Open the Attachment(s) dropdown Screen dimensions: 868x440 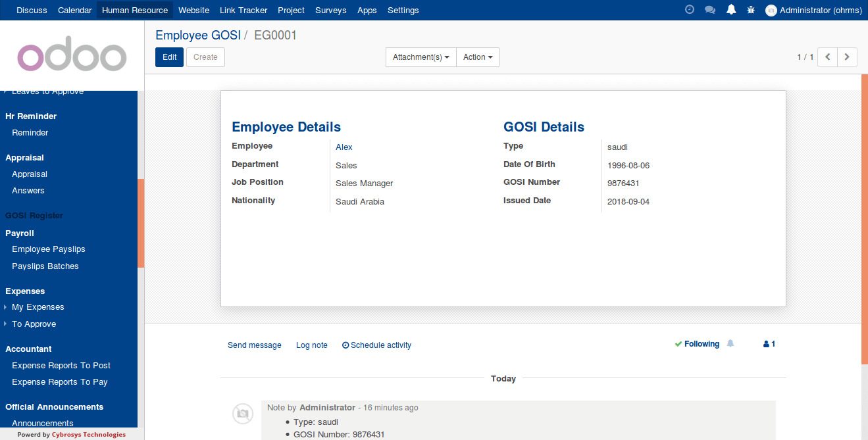click(x=421, y=57)
